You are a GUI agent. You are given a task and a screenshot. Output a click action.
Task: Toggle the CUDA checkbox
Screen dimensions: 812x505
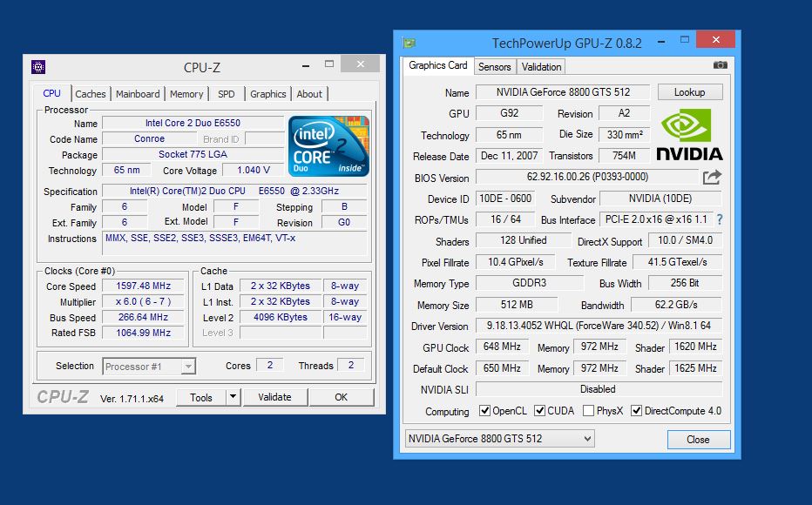(x=540, y=411)
